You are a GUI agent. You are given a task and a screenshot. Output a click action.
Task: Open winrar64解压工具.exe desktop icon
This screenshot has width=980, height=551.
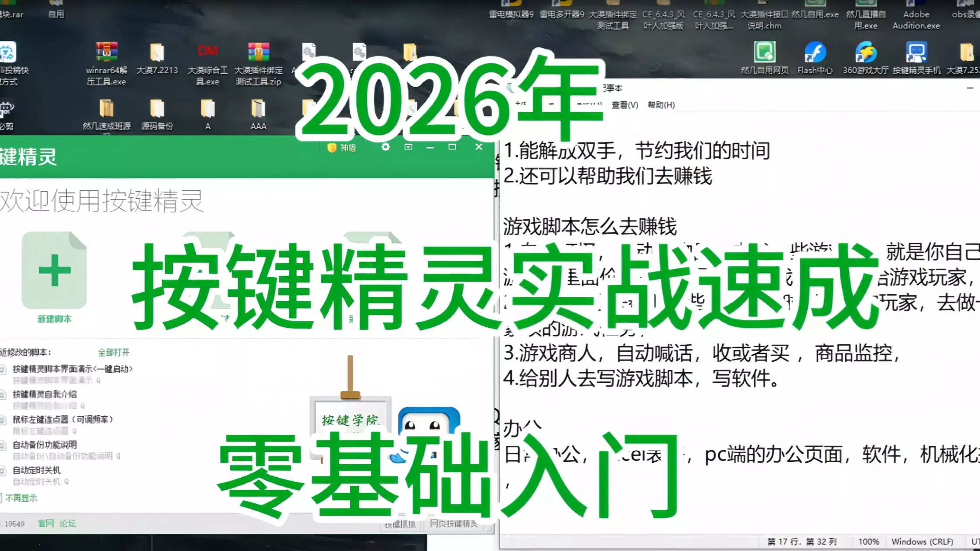point(106,64)
